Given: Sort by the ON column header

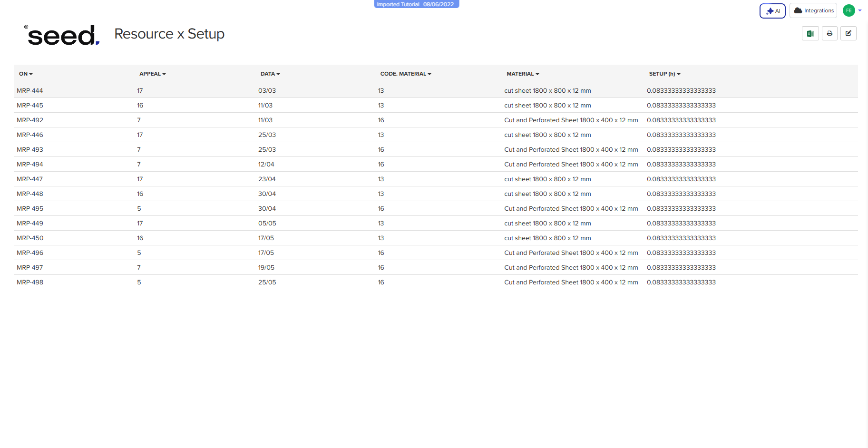Looking at the screenshot, I should [26, 74].
